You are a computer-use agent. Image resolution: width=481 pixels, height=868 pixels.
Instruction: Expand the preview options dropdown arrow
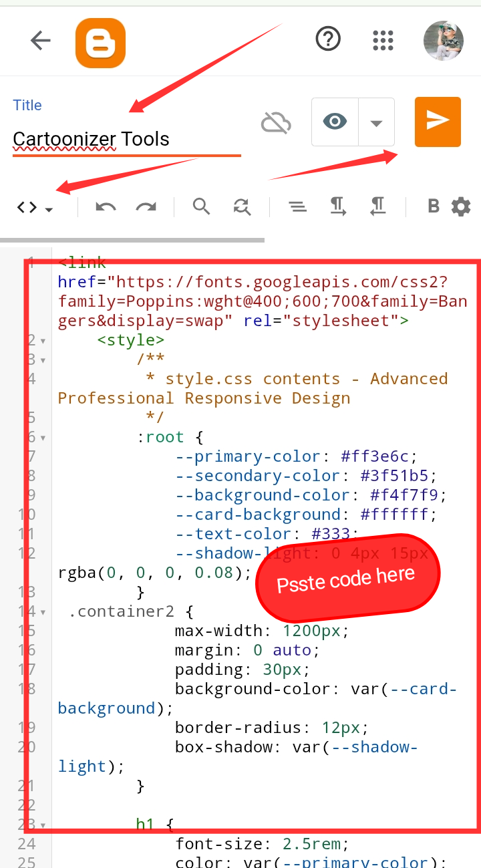[376, 122]
